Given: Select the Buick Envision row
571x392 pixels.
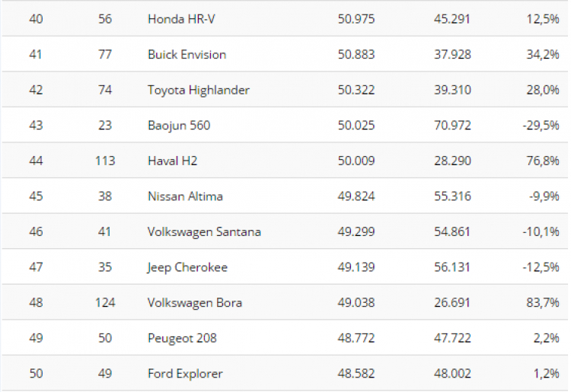Looking at the screenshot, I should coord(285,54).
